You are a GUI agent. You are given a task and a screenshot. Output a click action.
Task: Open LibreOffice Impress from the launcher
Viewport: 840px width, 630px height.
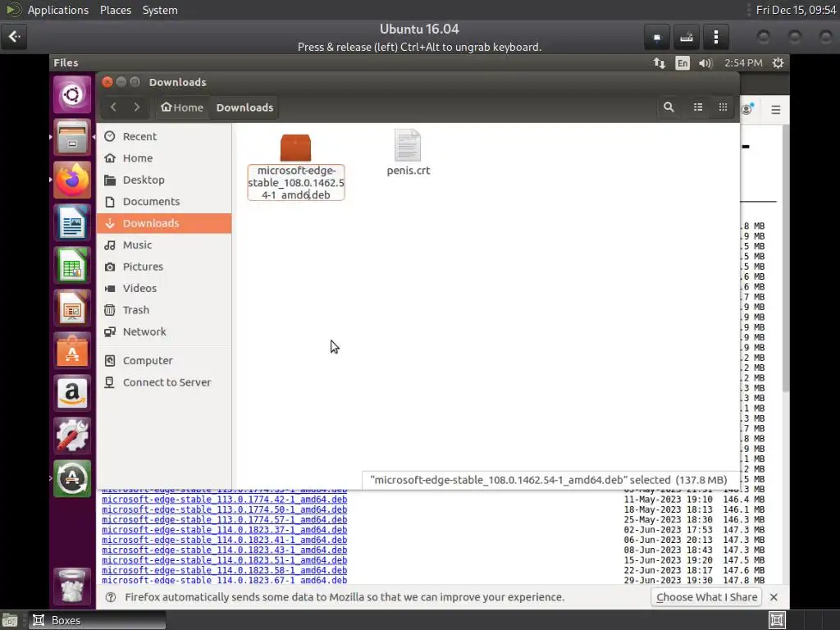[x=72, y=308]
